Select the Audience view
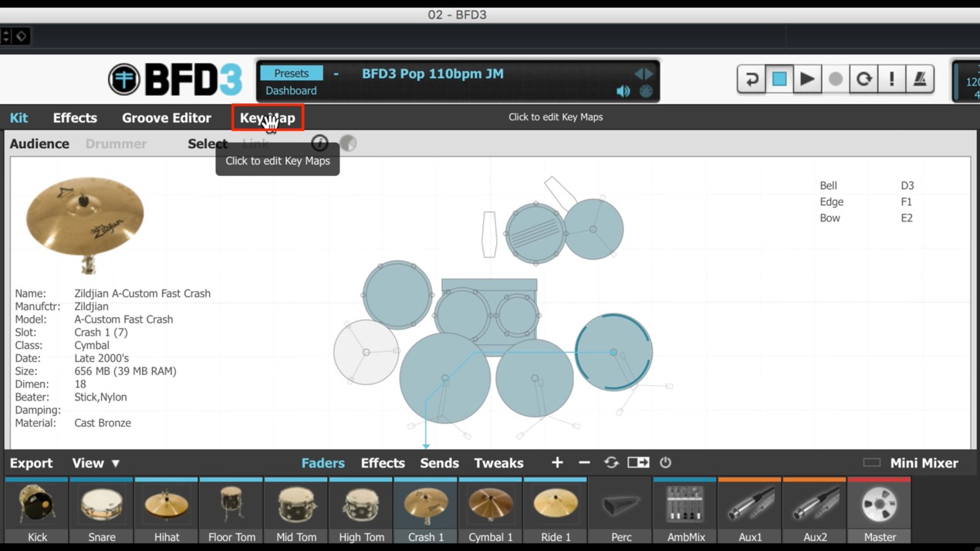 click(x=39, y=144)
